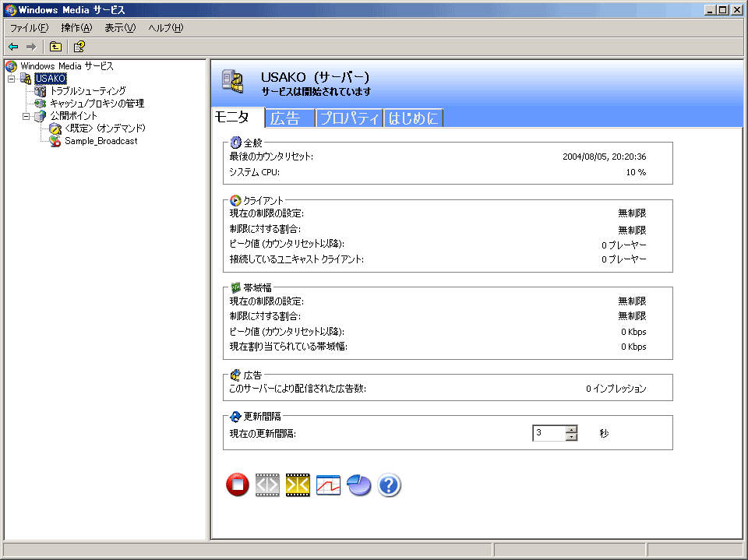Image resolution: width=748 pixels, height=560 pixels.
Task: Click the システム CPU 10 % value
Action: coord(637,172)
